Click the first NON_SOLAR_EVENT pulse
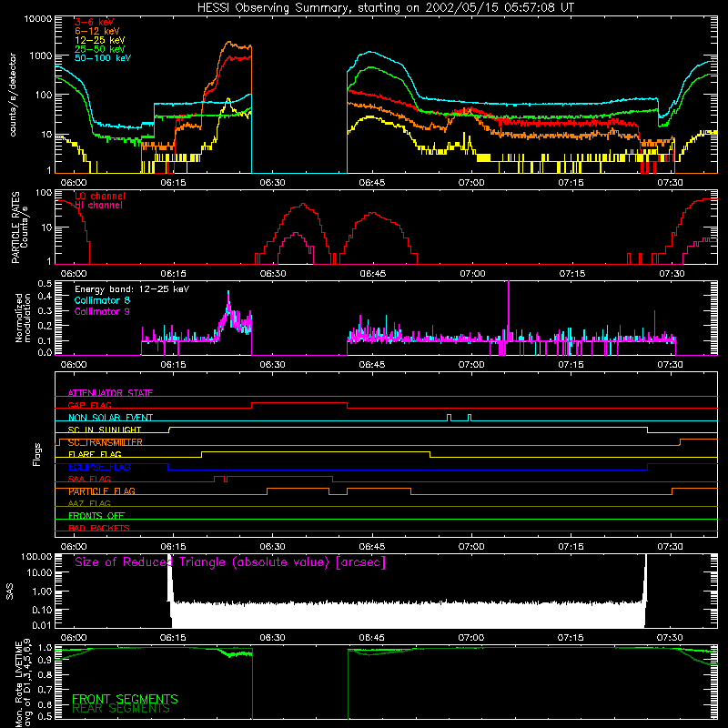Screen dimensions: 728x728 click(449, 418)
